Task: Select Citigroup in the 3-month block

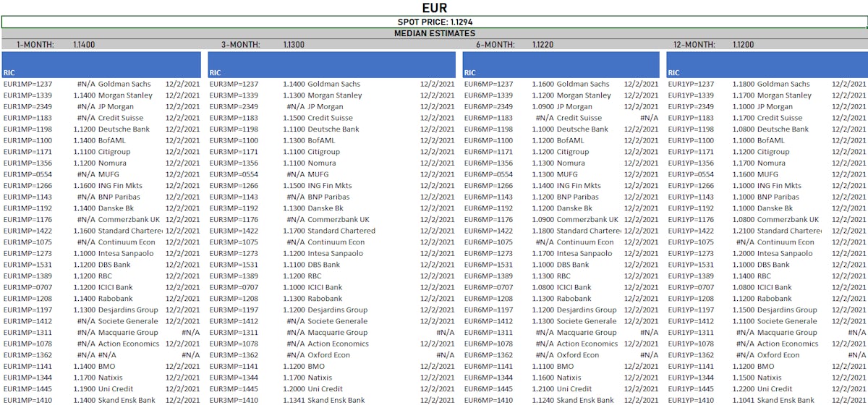Action: 323,152
